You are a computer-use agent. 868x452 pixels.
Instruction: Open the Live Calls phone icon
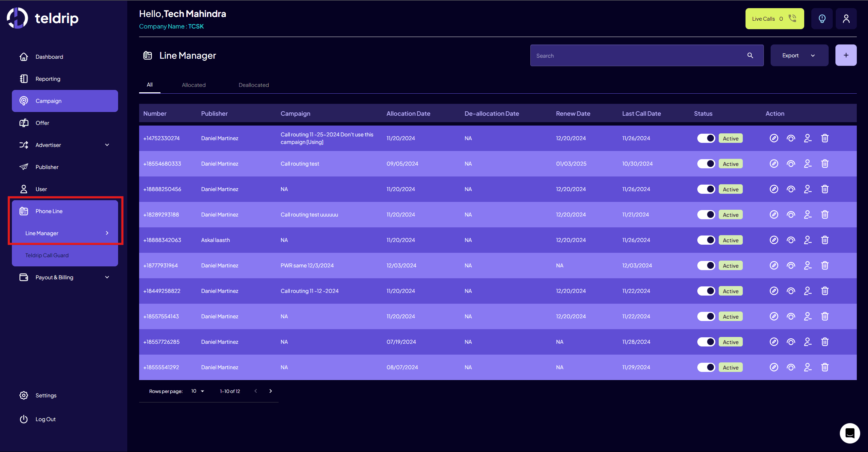tap(792, 18)
